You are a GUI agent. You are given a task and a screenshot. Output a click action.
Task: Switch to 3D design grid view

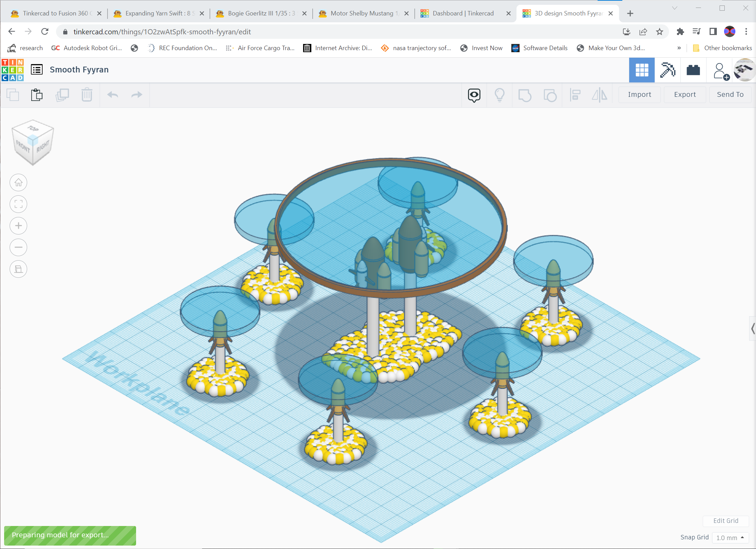(642, 70)
